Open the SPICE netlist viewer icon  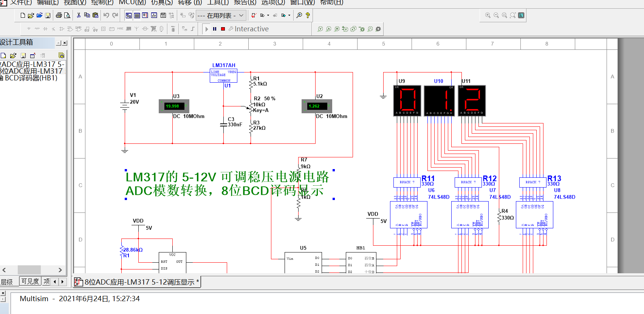click(145, 15)
